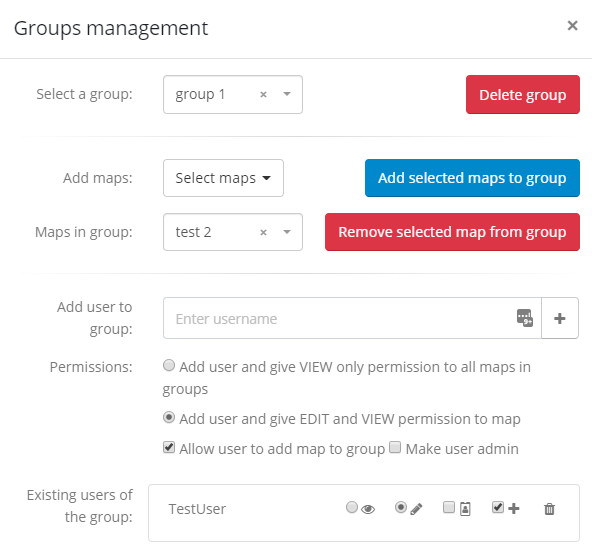Click the plus icon beside username field
Screen dimensions: 592x554
pyautogui.click(x=560, y=318)
